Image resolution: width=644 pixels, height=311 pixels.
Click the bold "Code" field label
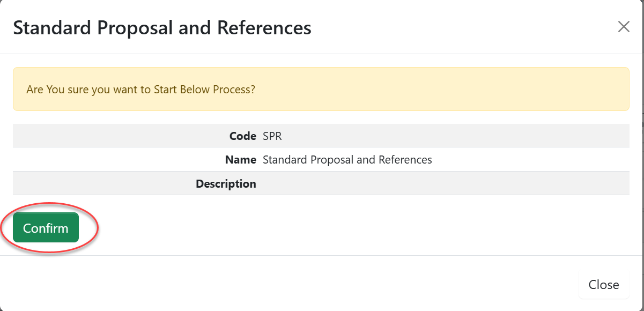[x=242, y=136]
